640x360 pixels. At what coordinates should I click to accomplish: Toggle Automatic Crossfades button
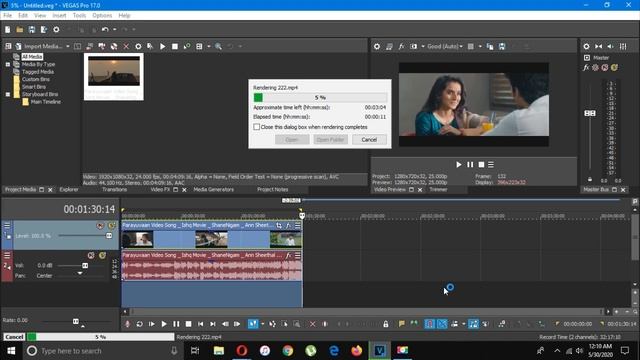[x=442, y=324]
